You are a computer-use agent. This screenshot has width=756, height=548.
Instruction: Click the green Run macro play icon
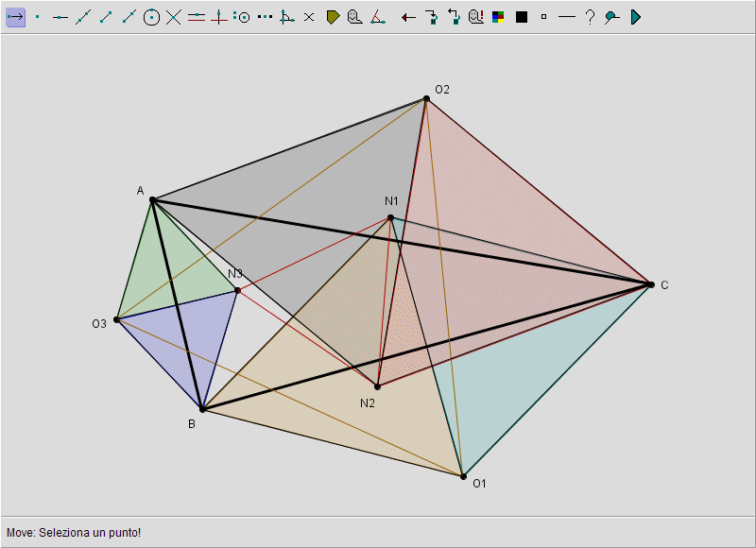coord(635,17)
